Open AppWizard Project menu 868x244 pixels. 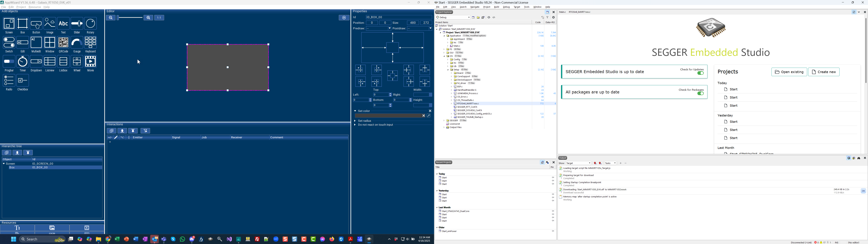click(x=21, y=7)
